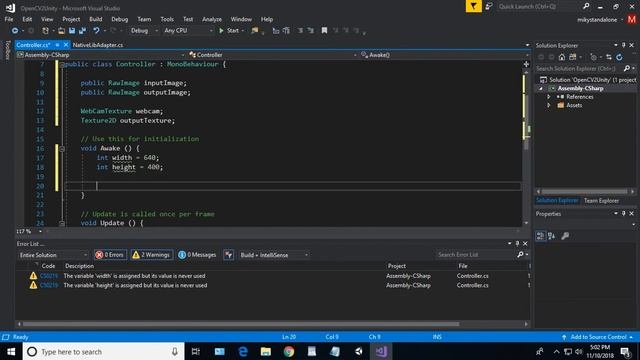Open Task View on the taskbar
This screenshot has height=360, width=640.
coord(196,351)
